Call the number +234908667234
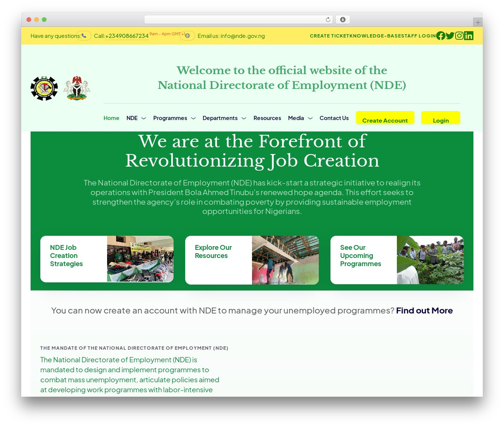The height and width of the screenshot is (427, 504). coord(127,36)
